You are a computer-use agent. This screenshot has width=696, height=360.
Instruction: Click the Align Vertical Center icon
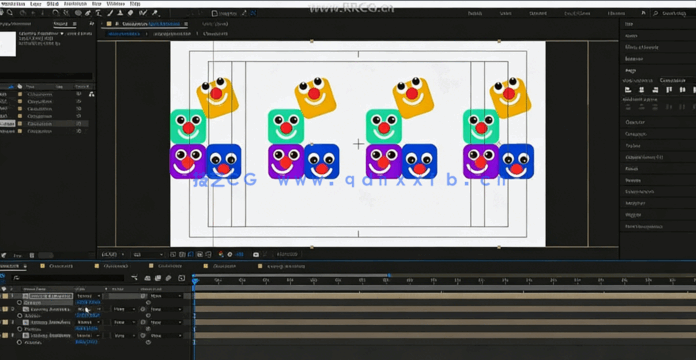683,90
